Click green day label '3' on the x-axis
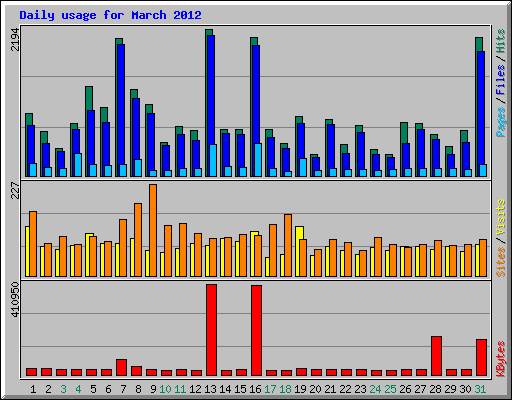The height and width of the screenshot is (400, 512). [63, 389]
